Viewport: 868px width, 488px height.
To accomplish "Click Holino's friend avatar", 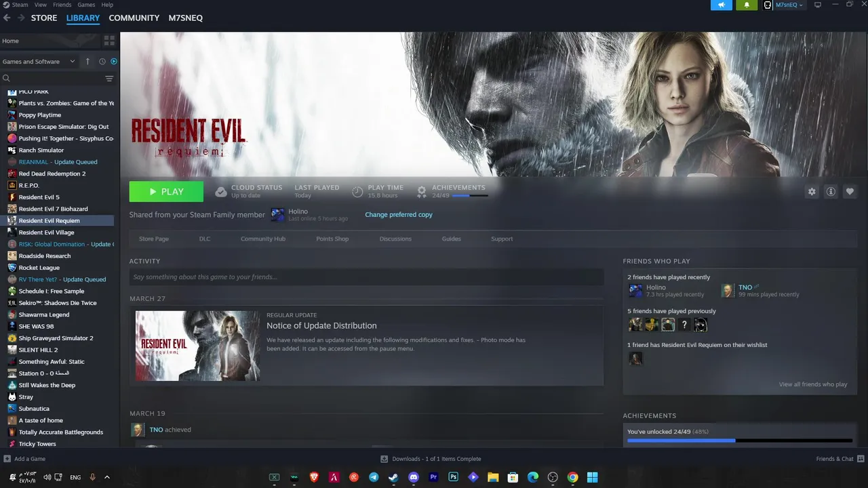I will click(x=635, y=291).
